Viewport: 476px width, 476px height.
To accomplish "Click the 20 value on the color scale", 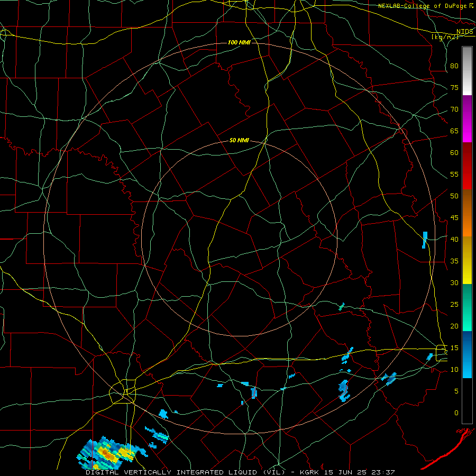I will (454, 326).
